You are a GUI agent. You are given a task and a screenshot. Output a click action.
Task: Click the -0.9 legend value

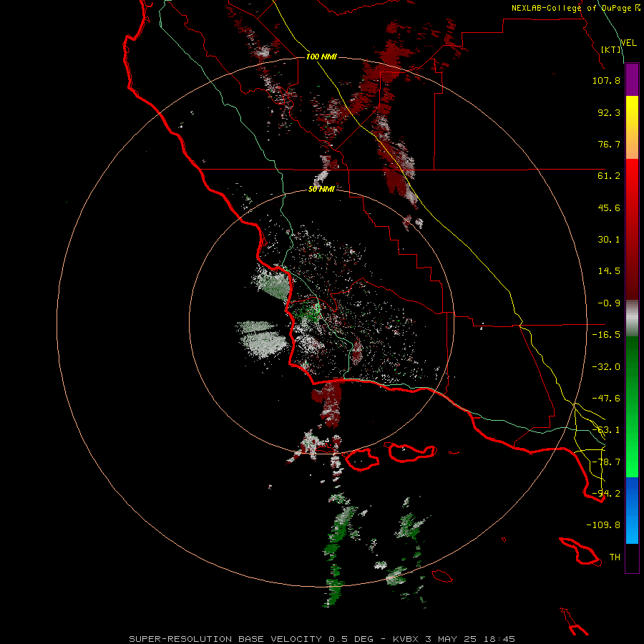pos(609,303)
